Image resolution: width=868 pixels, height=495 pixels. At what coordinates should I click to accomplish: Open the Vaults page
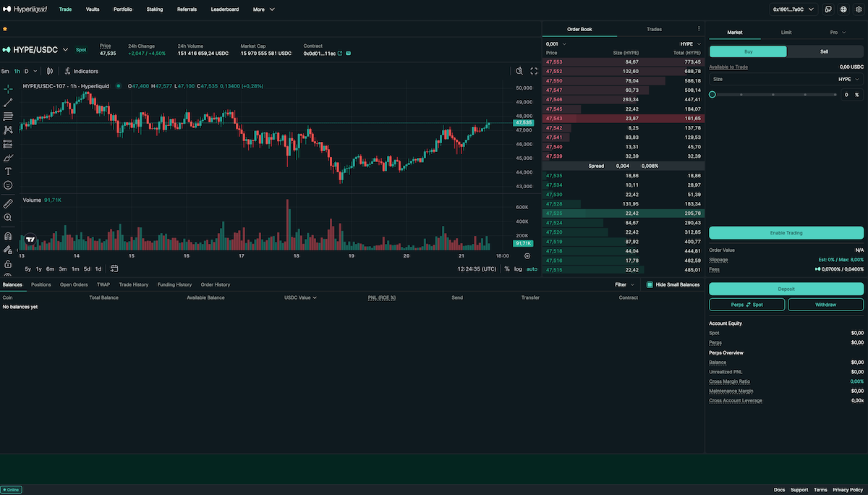93,9
